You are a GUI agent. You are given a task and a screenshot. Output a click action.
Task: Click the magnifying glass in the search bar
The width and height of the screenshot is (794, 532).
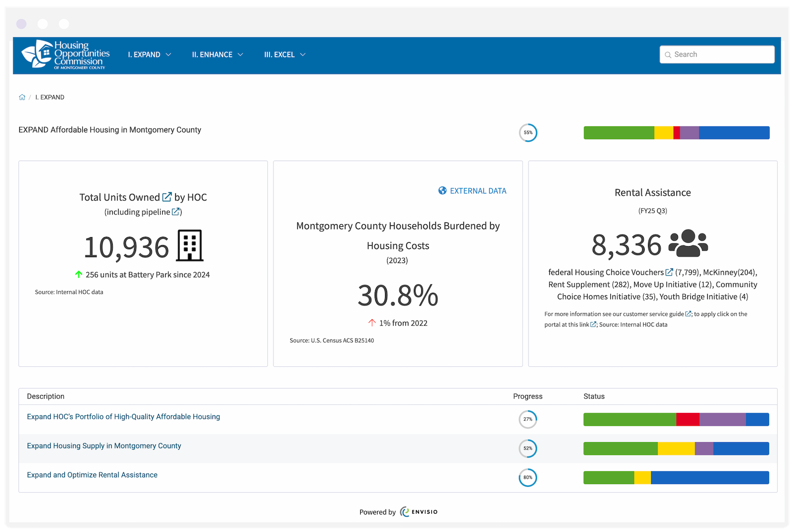coord(668,55)
